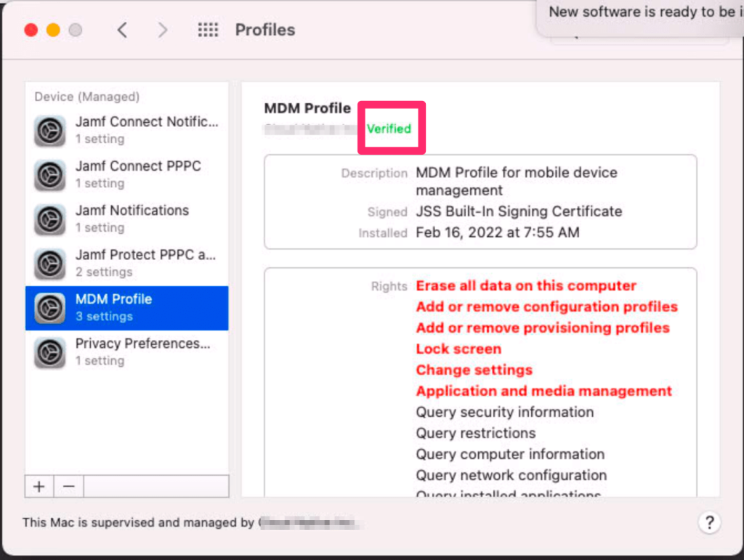Select Jamf Notifications profile row

(126, 219)
